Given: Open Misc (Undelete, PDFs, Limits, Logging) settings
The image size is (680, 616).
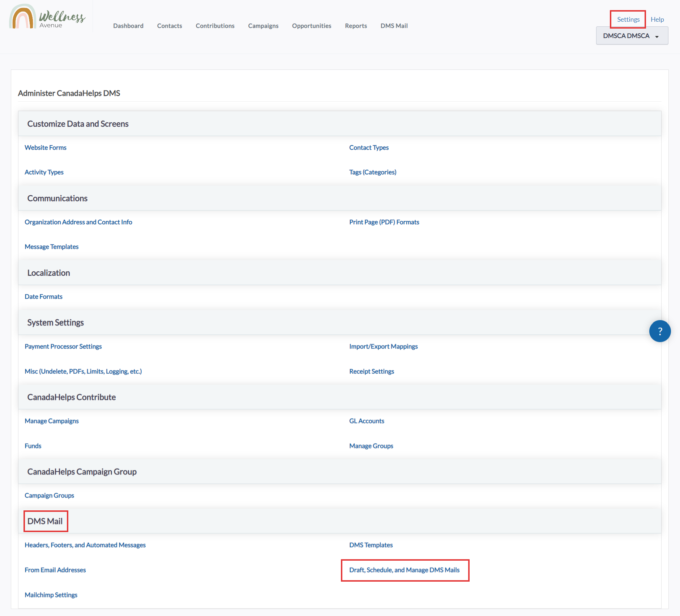Looking at the screenshot, I should click(83, 371).
